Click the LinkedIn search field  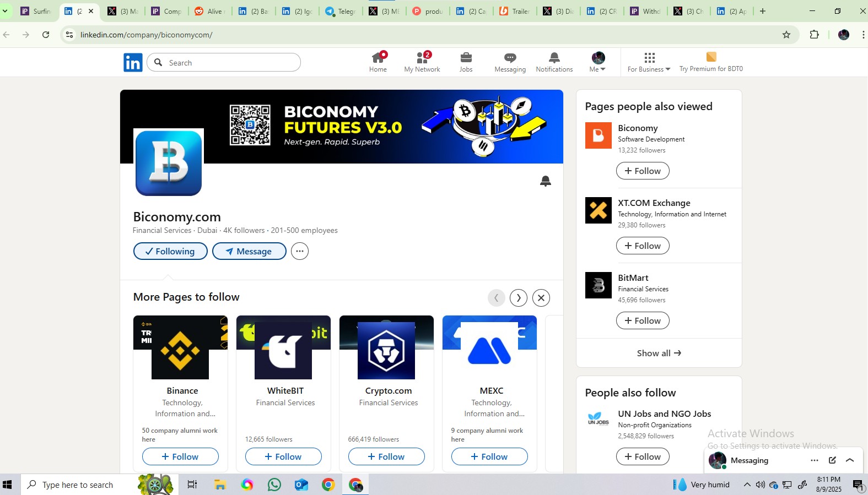click(224, 62)
